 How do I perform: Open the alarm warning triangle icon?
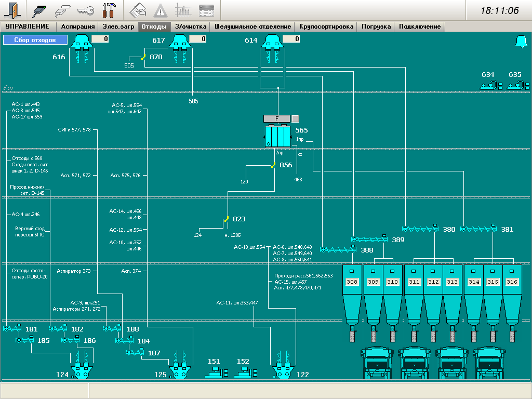[161, 10]
